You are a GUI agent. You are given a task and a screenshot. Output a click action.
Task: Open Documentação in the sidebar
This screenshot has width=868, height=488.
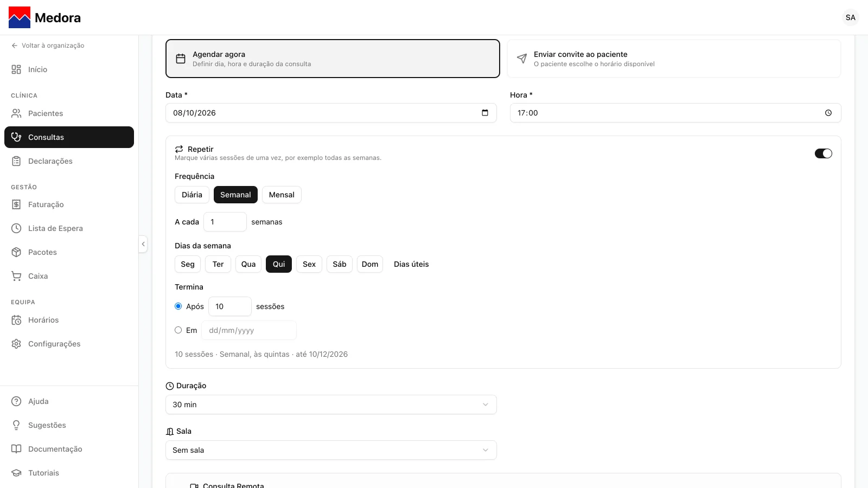click(x=69, y=449)
